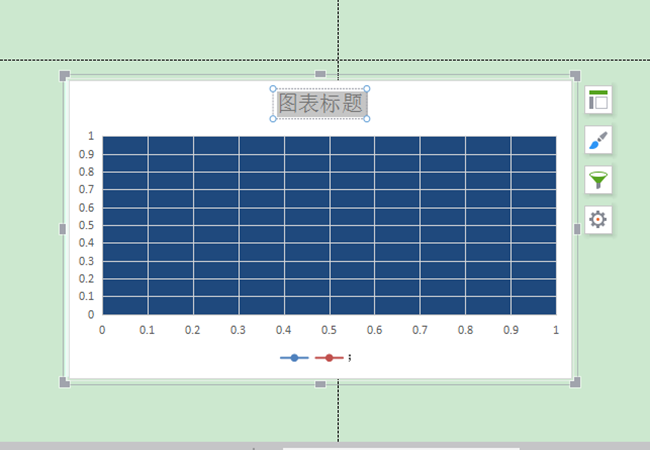650x450 pixels.
Task: Click the top-middle chart resize handle
Action: 320,74
